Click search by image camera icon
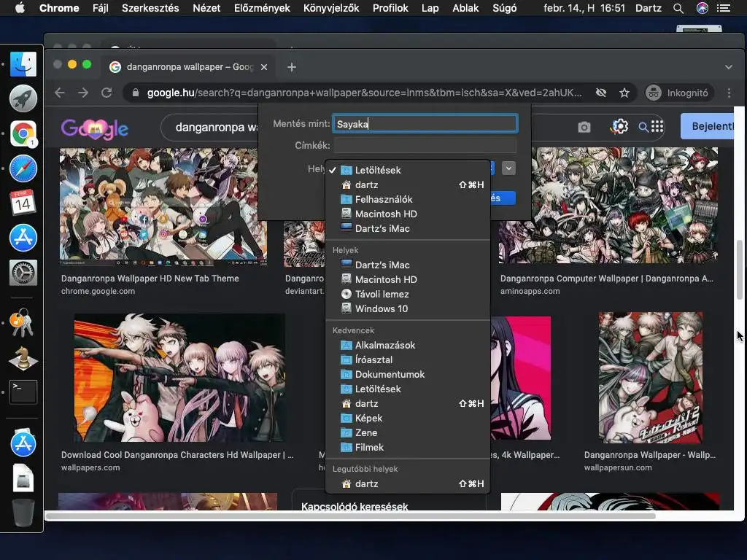This screenshot has height=560, width=747. [x=584, y=127]
